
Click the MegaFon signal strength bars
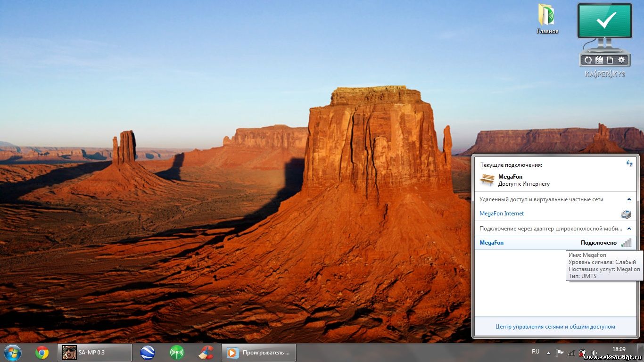coord(626,243)
